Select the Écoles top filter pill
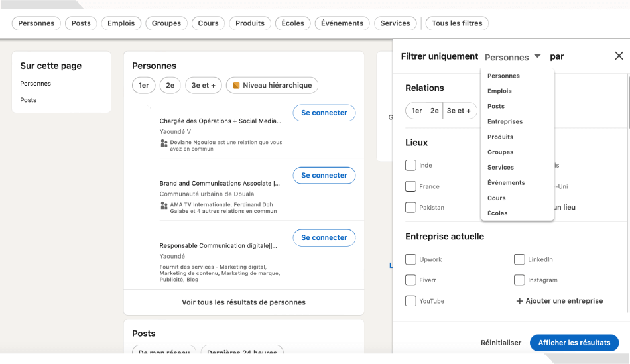Viewport: 630px width, 364px height. click(x=292, y=23)
